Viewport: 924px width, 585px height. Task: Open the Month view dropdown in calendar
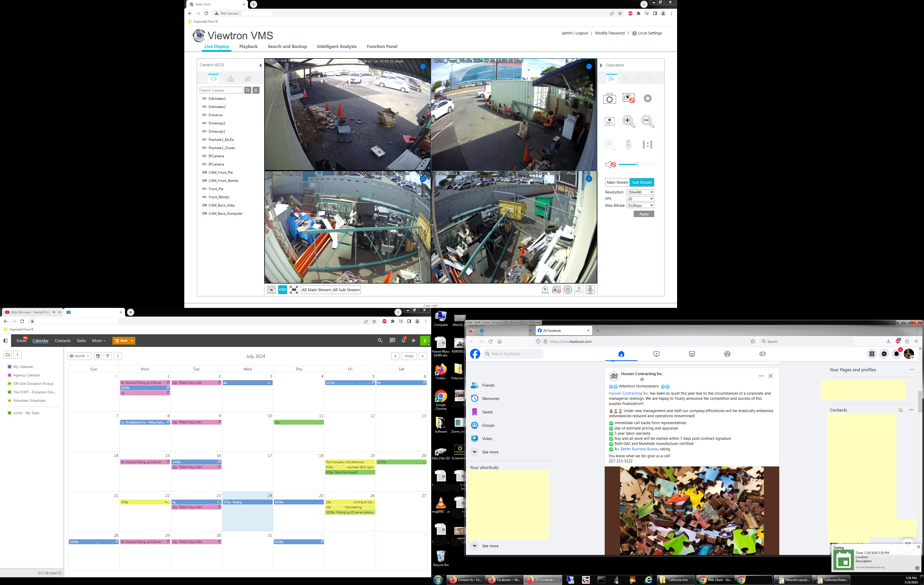pos(79,356)
